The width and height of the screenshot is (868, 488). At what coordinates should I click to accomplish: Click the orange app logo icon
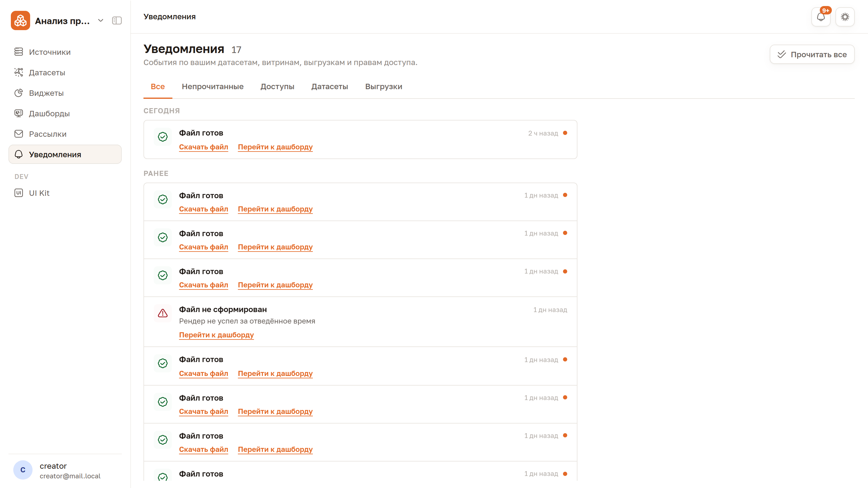[x=20, y=20]
